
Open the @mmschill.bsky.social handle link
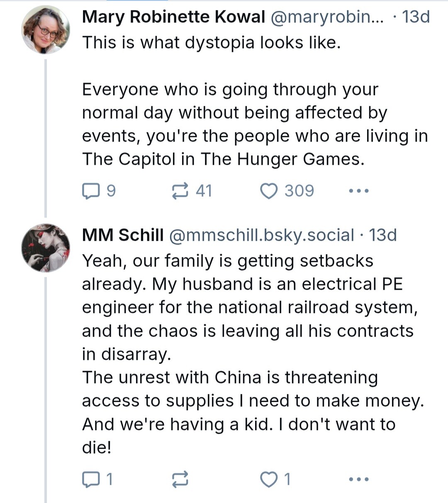[x=262, y=235]
